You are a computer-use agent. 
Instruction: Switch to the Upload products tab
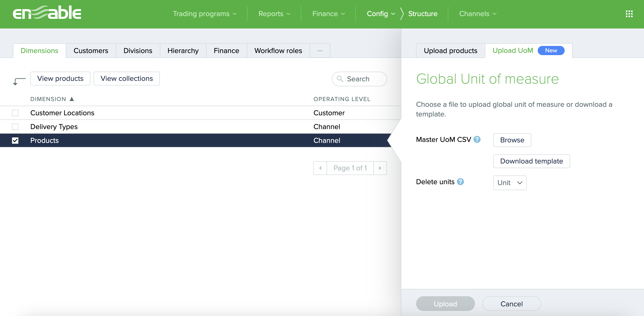(x=451, y=51)
